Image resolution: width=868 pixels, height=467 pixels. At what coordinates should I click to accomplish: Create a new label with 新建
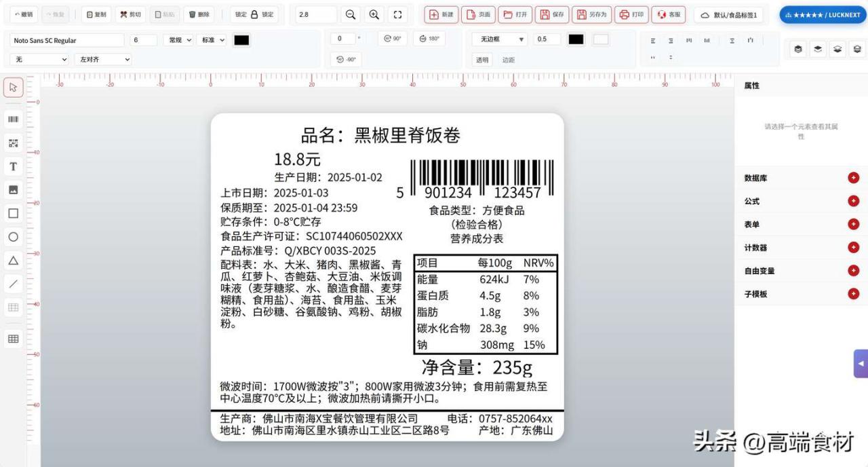point(440,14)
